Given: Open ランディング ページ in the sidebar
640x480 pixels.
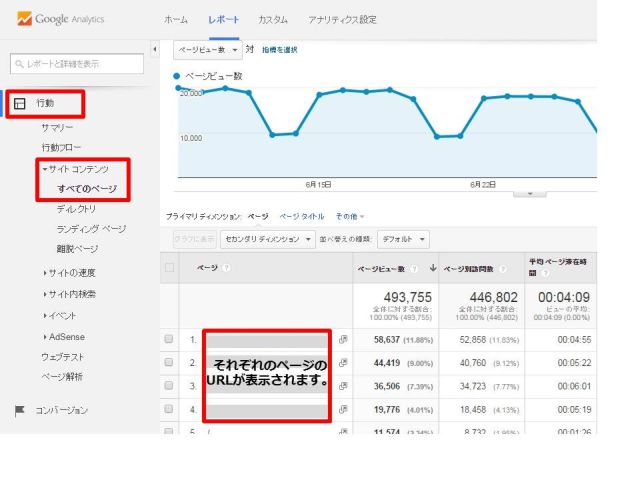Looking at the screenshot, I should (91, 229).
